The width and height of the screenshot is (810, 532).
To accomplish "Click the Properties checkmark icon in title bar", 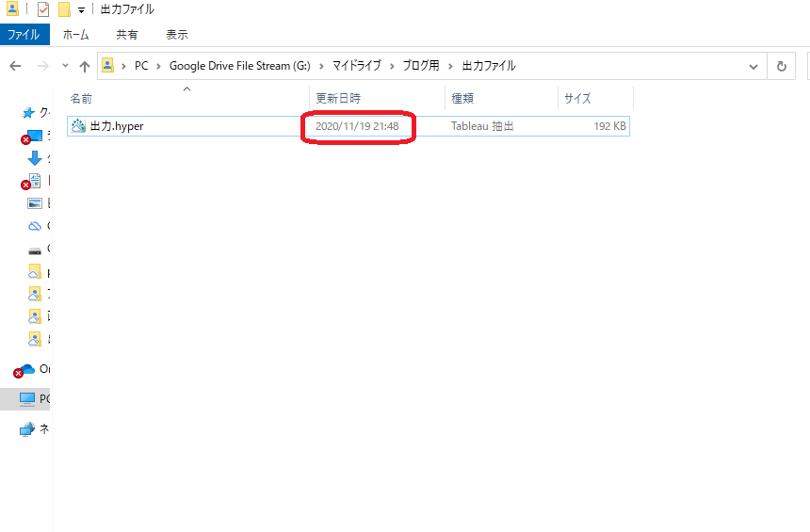I will 43,9.
